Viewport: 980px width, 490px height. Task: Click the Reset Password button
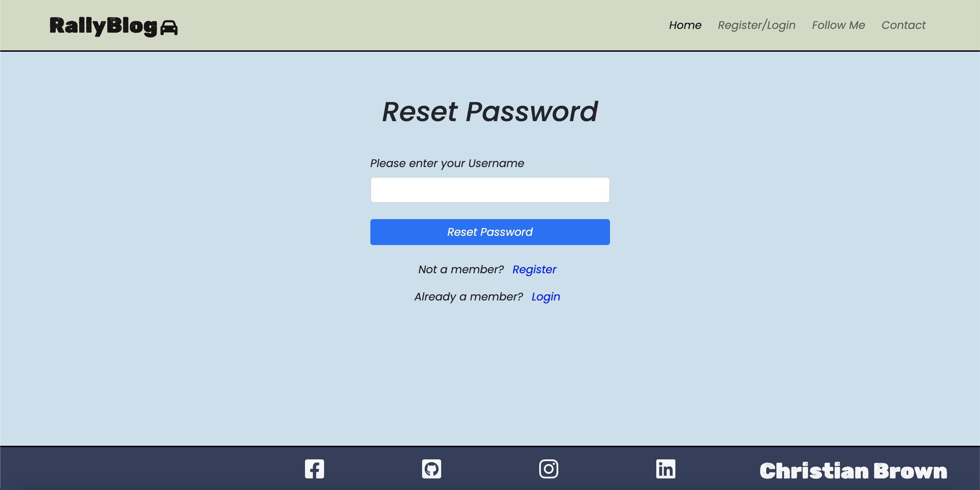click(x=490, y=232)
